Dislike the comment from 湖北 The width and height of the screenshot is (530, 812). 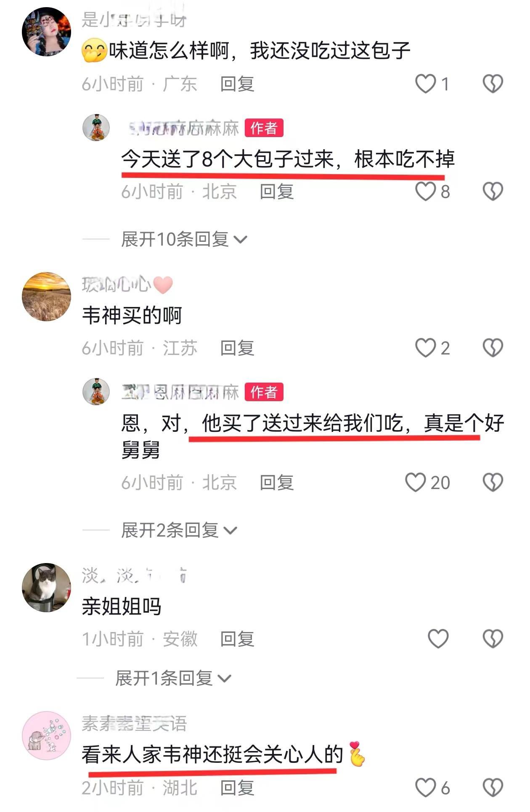click(493, 788)
